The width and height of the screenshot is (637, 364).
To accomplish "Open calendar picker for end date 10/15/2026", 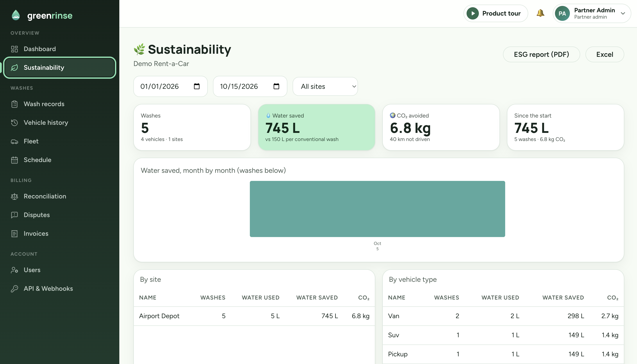I will (x=276, y=86).
